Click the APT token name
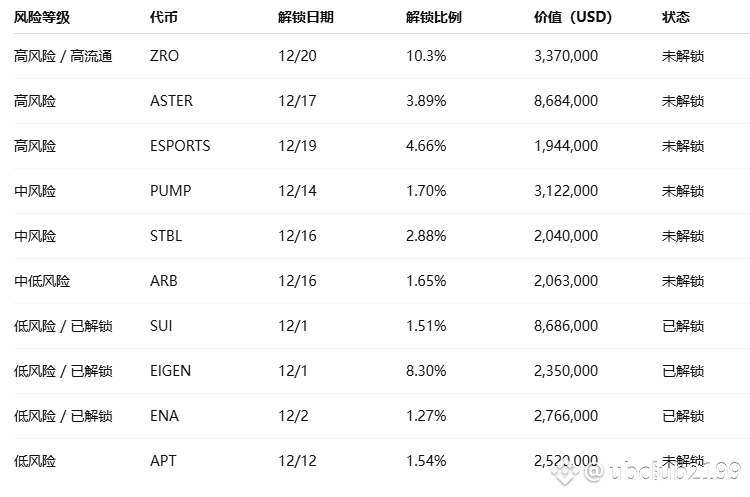This screenshot has width=750, height=497. (163, 461)
